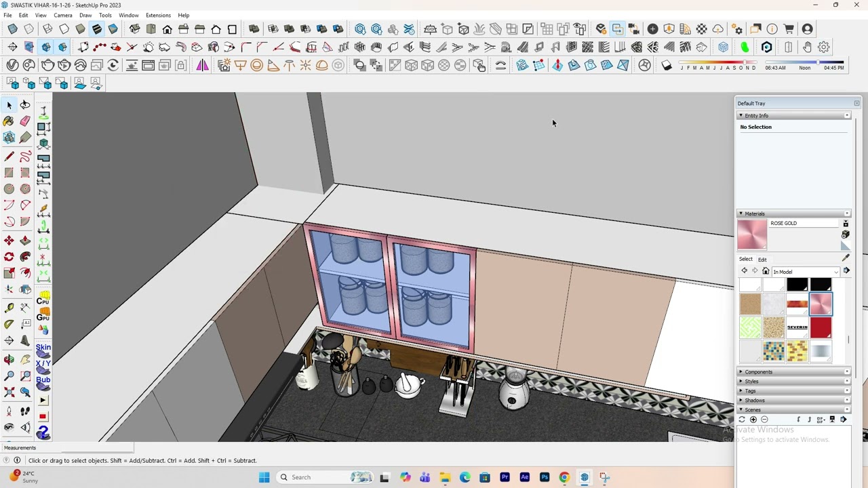The image size is (868, 488).
Task: Show In Model materials home icon
Action: point(766,271)
